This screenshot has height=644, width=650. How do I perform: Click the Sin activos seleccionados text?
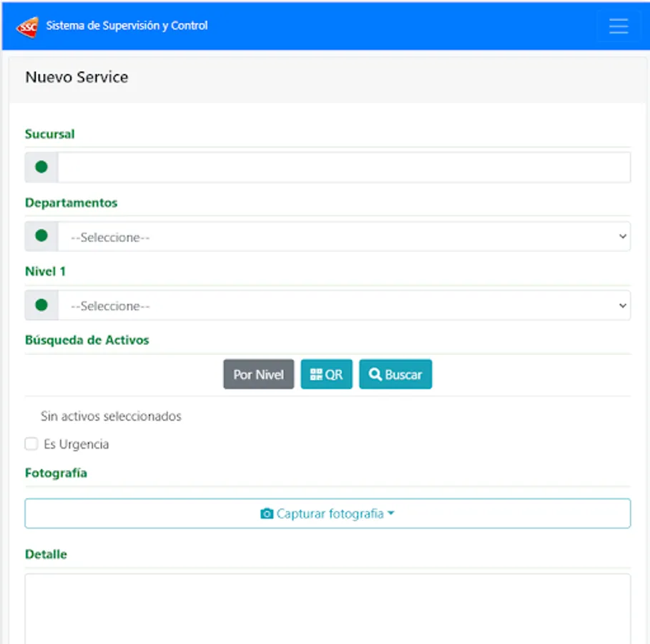[111, 416]
